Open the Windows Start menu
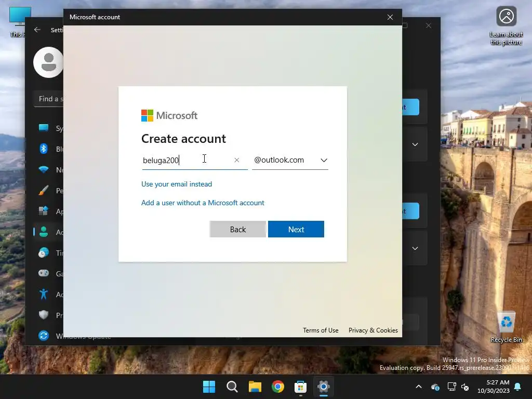 [x=209, y=387]
